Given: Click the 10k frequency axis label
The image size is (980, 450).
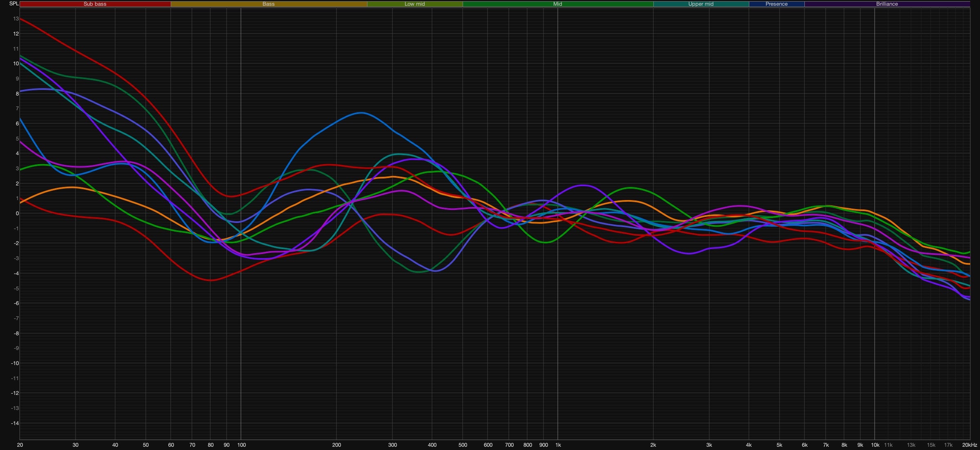Looking at the screenshot, I should pos(875,445).
